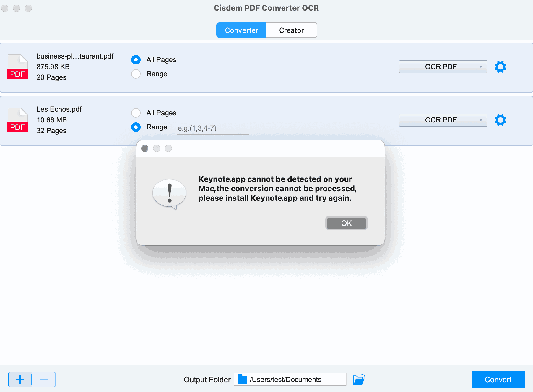Image resolution: width=533 pixels, height=392 pixels.
Task: Switch to the Converter tab
Action: (x=241, y=30)
